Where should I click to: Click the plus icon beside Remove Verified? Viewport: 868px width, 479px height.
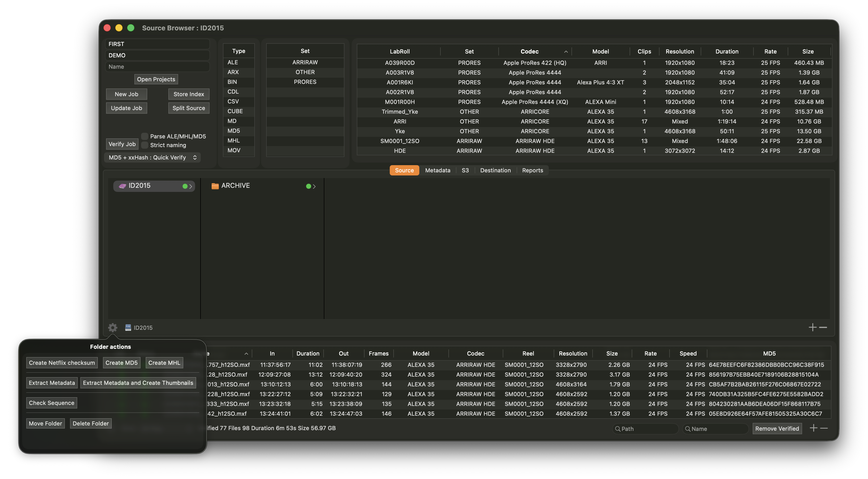813,428
